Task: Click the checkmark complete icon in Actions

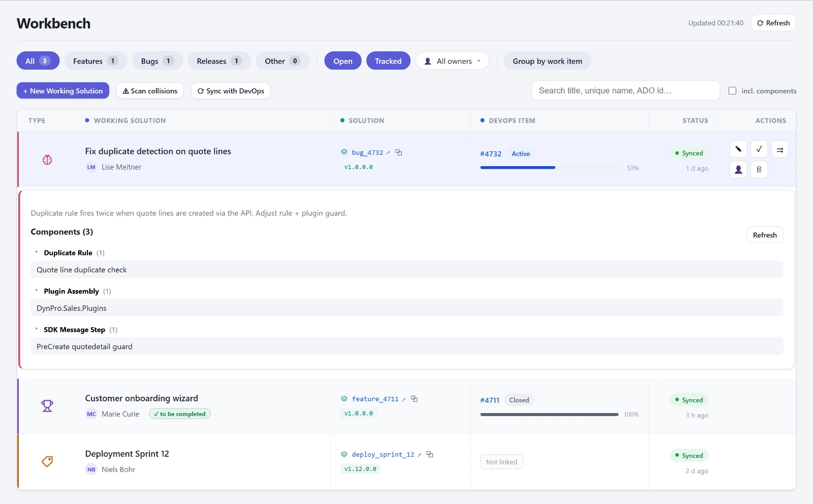Action: pos(759,149)
